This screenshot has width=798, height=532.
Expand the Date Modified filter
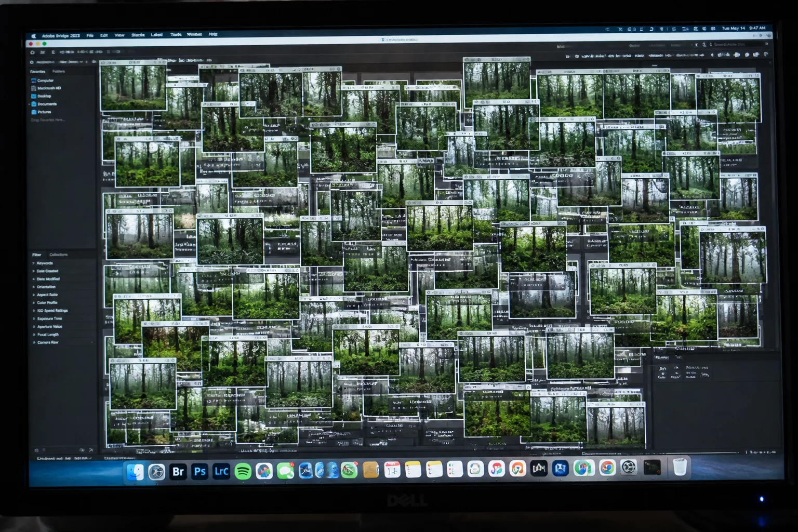tap(34, 279)
